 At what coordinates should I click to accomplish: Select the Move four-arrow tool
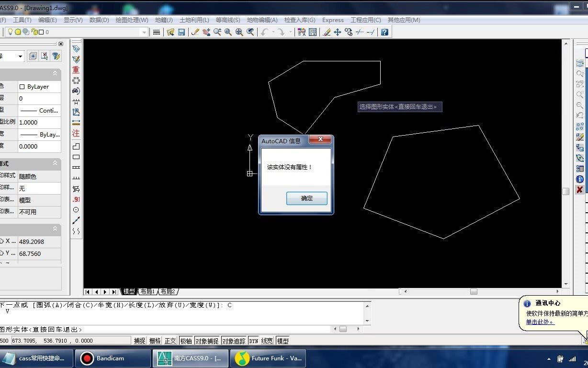click(x=338, y=32)
